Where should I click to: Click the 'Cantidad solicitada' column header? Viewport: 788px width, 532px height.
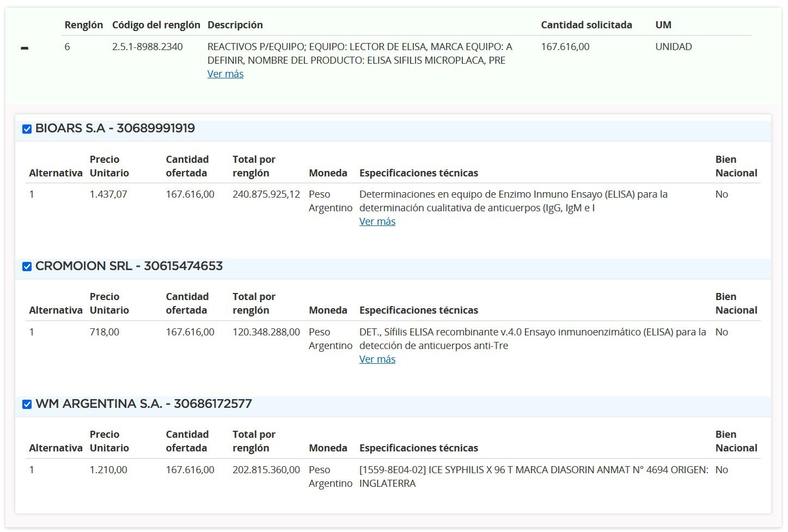point(586,25)
